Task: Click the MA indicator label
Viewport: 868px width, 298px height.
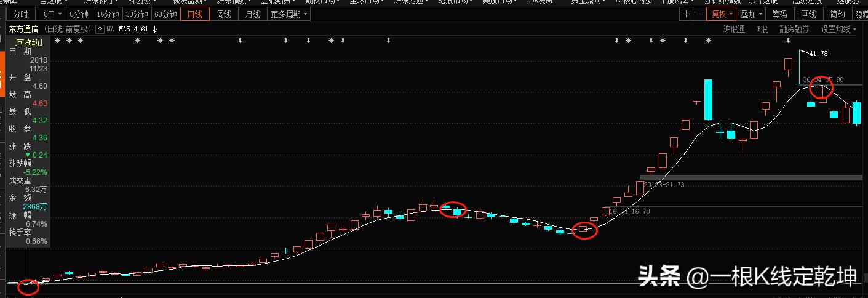Action: 110,29
